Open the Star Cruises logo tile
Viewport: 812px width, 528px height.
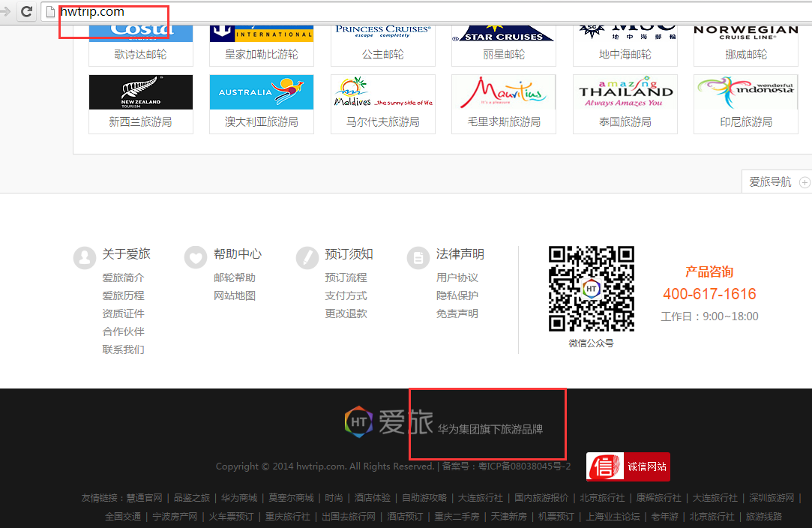coord(503,34)
